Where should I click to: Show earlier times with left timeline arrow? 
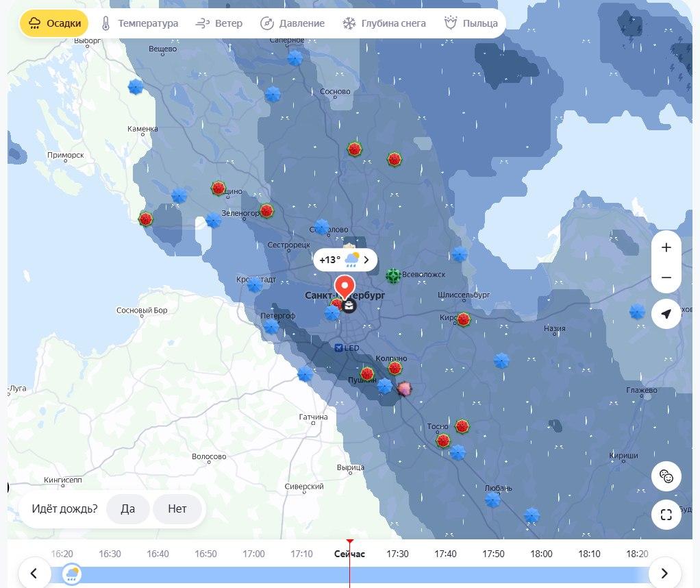click(x=34, y=573)
